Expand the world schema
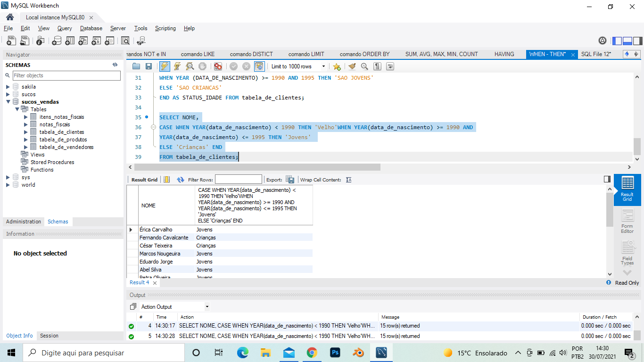The height and width of the screenshot is (362, 644). click(x=8, y=185)
